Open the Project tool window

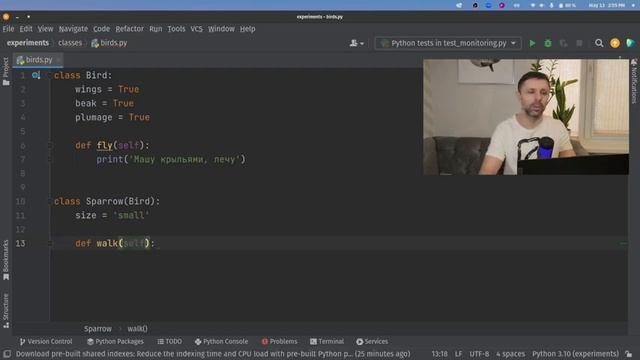6,71
